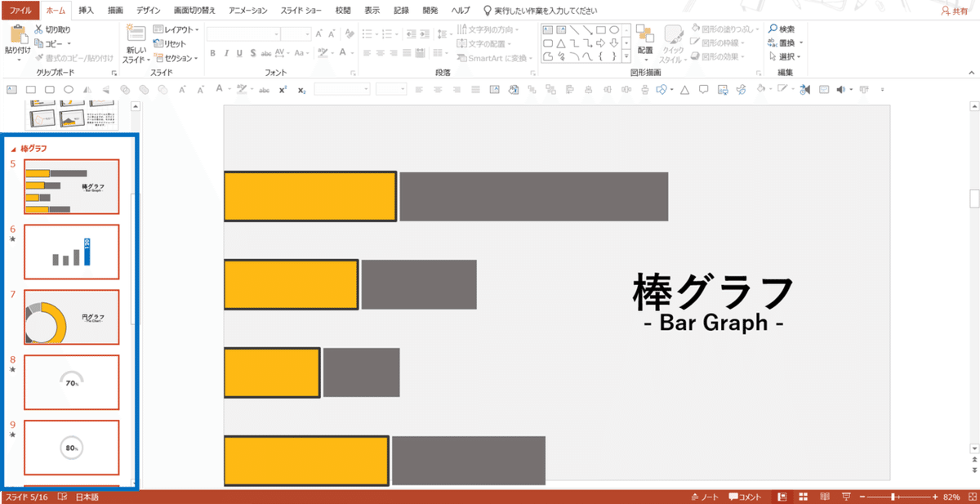980x504 pixels.
Task: Select the Right Arrow shape in the gallery
Action: (600, 43)
